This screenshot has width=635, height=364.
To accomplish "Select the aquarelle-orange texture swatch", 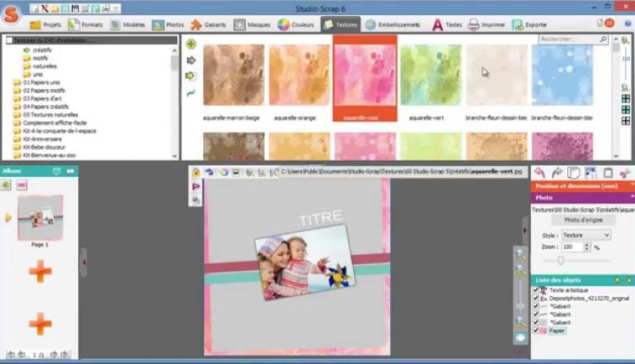I will 299,75.
